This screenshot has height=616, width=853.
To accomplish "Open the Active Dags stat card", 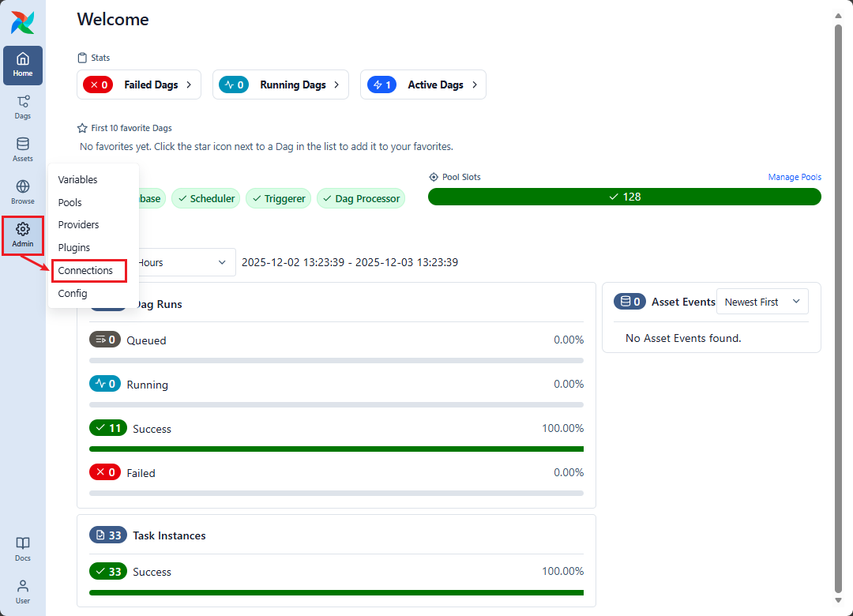I will pyautogui.click(x=423, y=85).
